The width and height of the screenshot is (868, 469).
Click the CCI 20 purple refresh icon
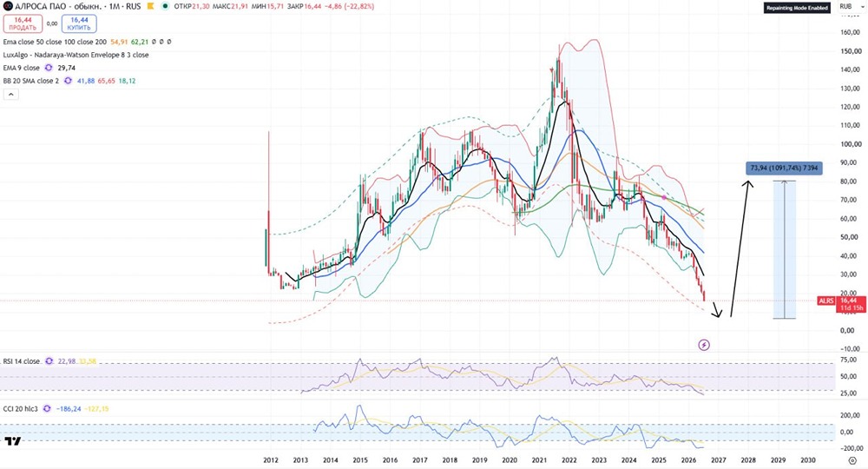tap(47, 409)
